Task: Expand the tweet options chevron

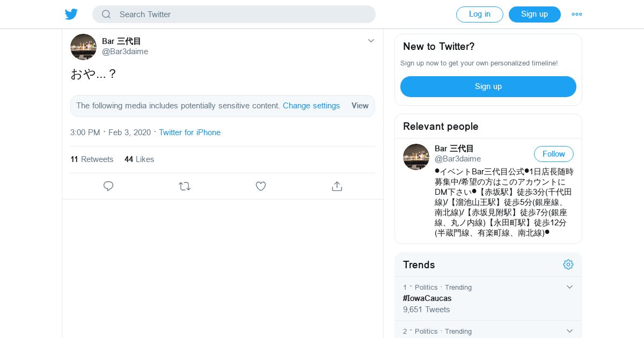Action: [371, 41]
